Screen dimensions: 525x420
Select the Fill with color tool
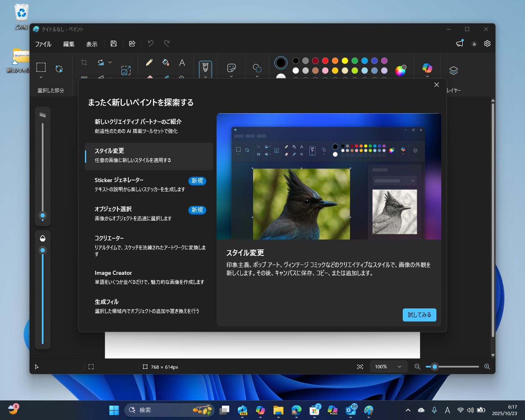point(165,62)
